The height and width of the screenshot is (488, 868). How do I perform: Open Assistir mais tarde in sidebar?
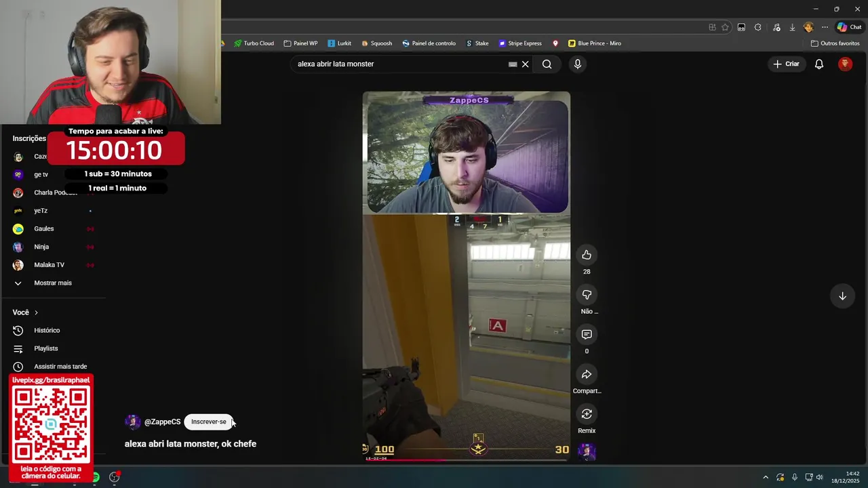[x=60, y=367]
